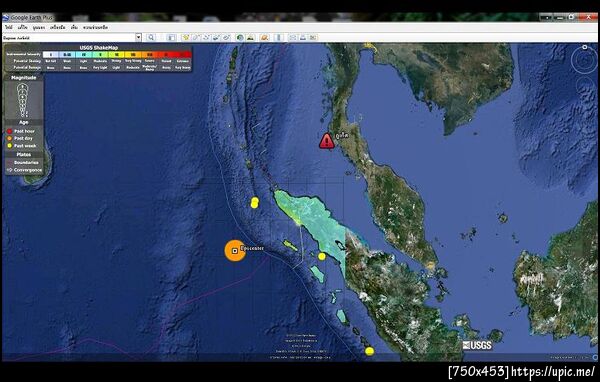Click into the search text field
This screenshot has height=382, width=600.
pyautogui.click(x=69, y=38)
